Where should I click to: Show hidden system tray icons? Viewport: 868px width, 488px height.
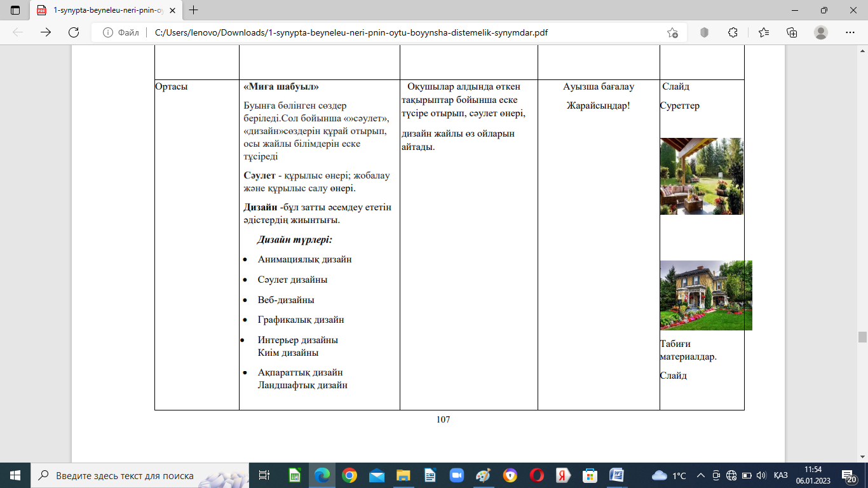(x=701, y=475)
